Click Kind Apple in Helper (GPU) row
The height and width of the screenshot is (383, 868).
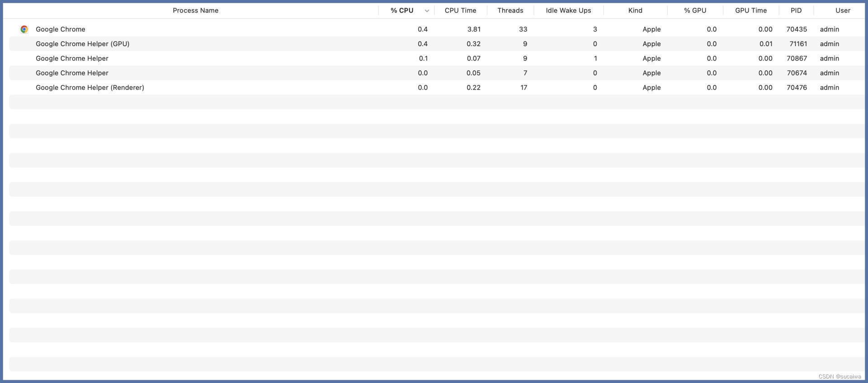pyautogui.click(x=651, y=44)
